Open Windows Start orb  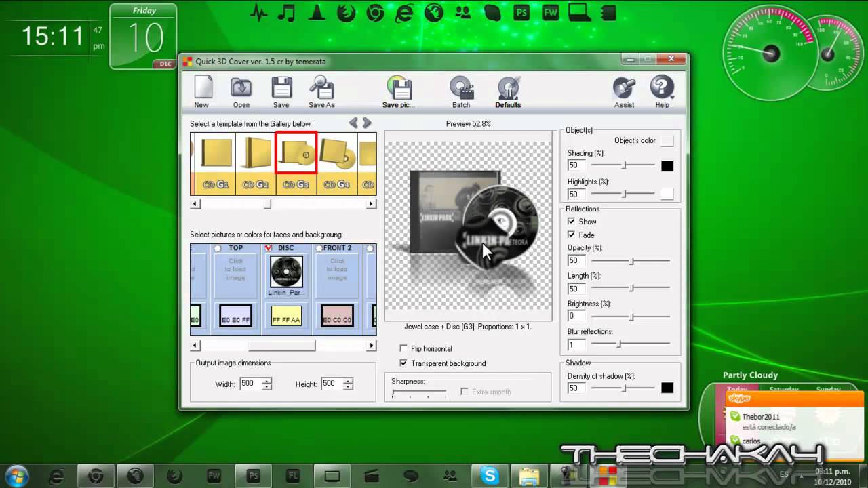click(x=16, y=475)
